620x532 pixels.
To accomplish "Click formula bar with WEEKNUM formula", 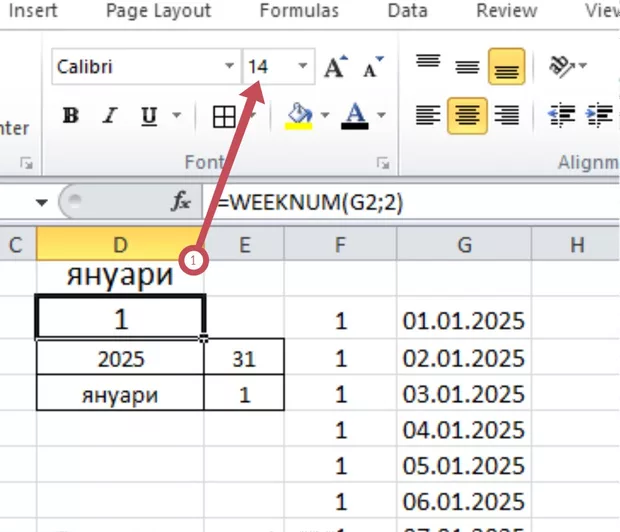I will point(411,203).
